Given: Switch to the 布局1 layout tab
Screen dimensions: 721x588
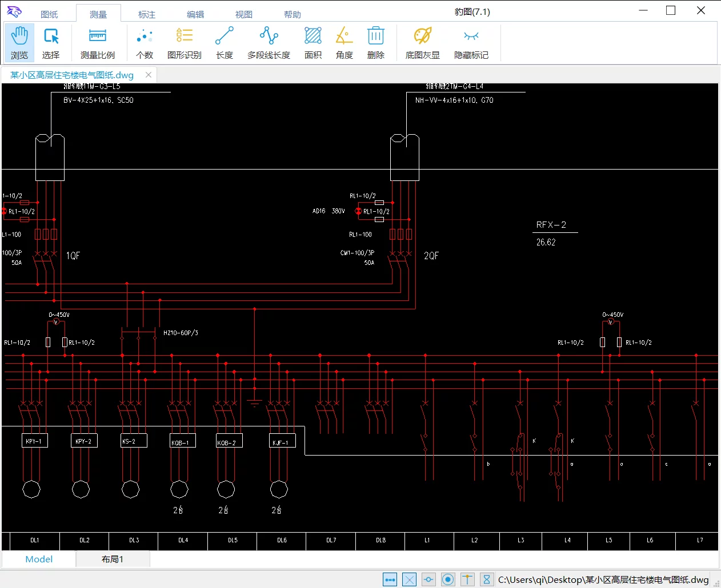Looking at the screenshot, I should (x=113, y=559).
